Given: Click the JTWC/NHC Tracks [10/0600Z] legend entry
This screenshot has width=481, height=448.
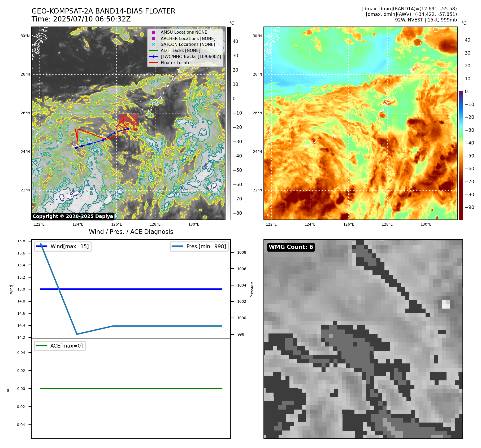Looking at the screenshot, I should coord(185,56).
